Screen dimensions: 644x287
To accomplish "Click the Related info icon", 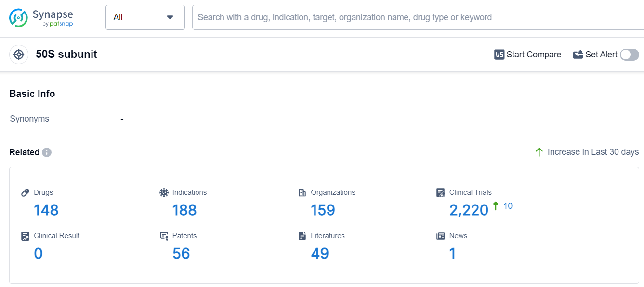I will pos(47,152).
